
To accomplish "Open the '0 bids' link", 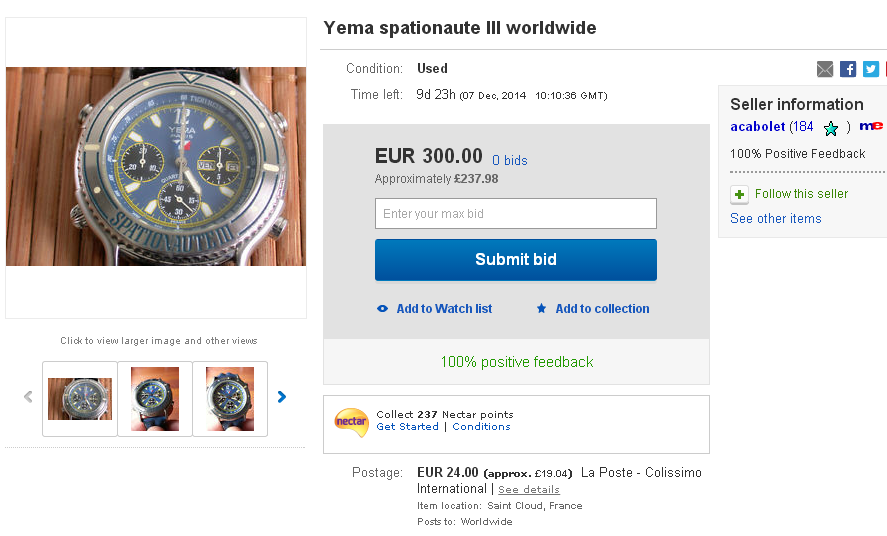I will coord(510,160).
